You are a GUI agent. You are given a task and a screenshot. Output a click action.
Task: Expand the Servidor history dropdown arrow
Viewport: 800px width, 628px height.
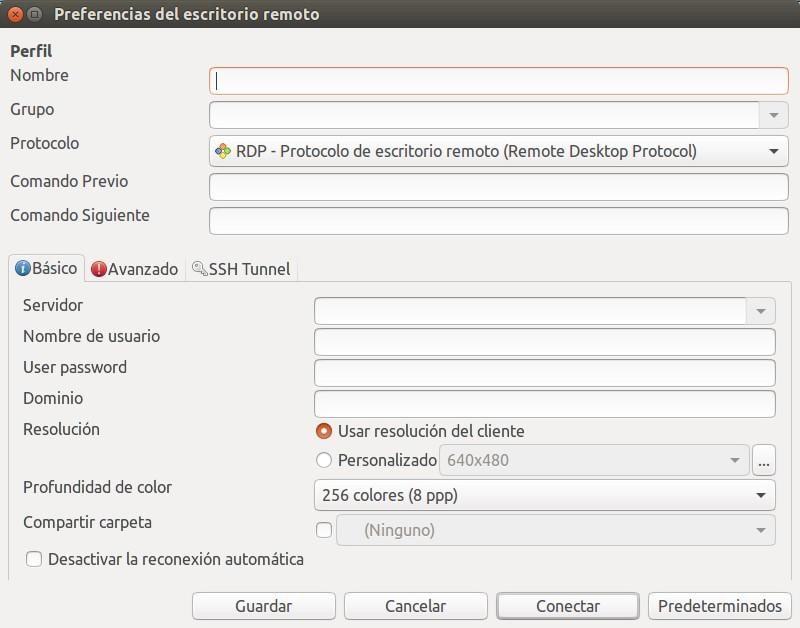[761, 311]
